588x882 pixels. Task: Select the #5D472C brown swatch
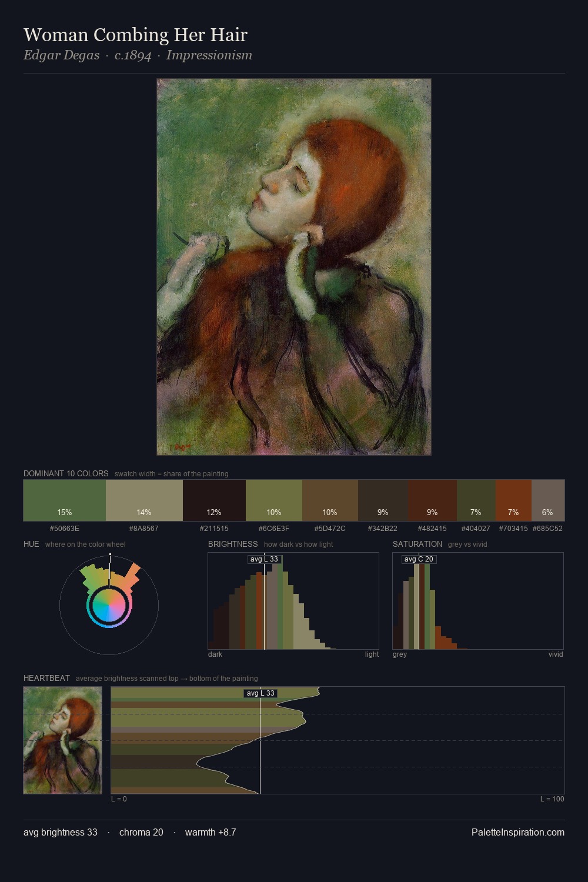tap(330, 500)
